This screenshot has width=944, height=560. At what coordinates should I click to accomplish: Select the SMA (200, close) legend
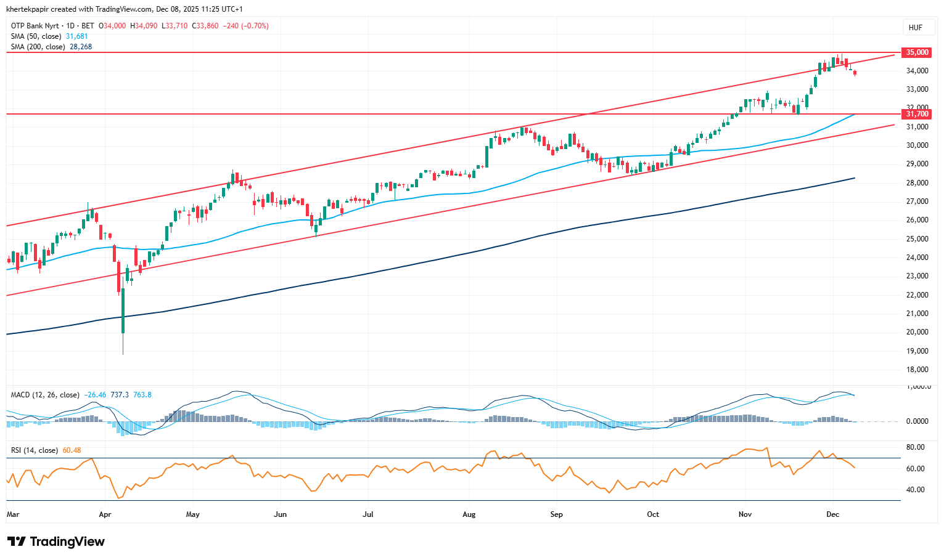(x=38, y=47)
